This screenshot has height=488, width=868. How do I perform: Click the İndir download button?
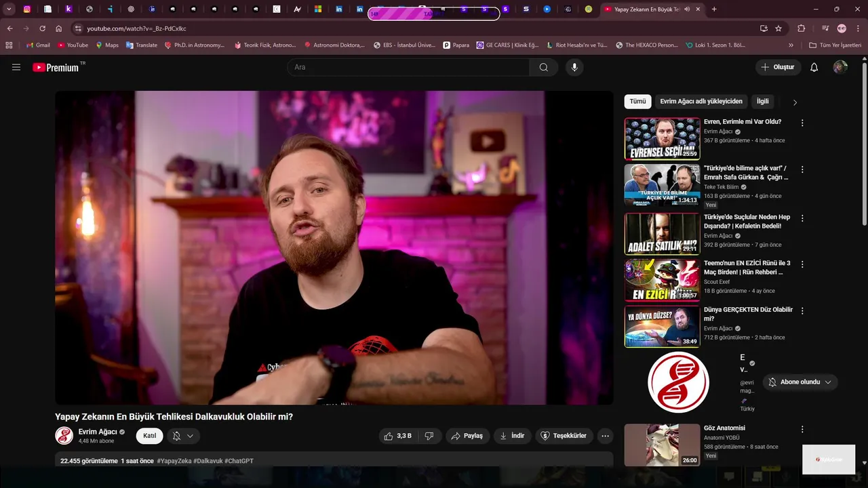click(512, 436)
